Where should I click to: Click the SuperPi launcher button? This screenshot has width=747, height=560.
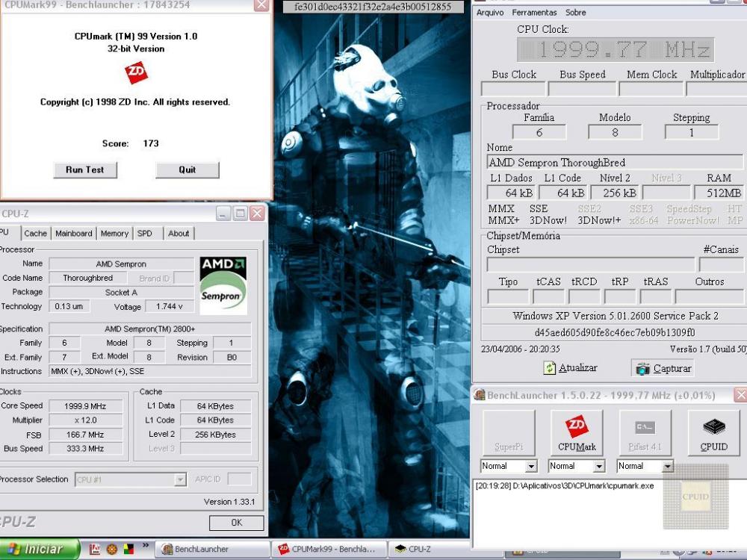509,432
